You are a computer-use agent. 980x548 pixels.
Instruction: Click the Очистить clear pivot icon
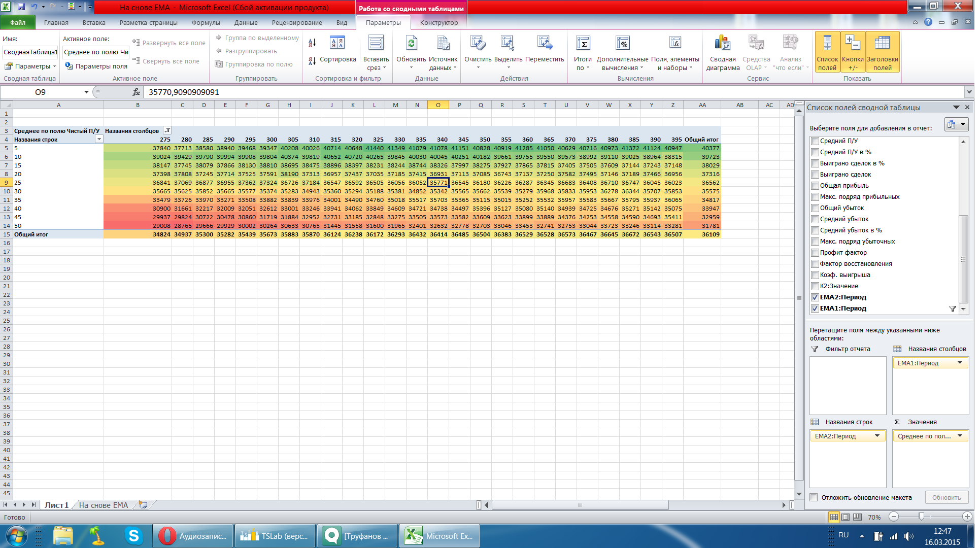477,44
